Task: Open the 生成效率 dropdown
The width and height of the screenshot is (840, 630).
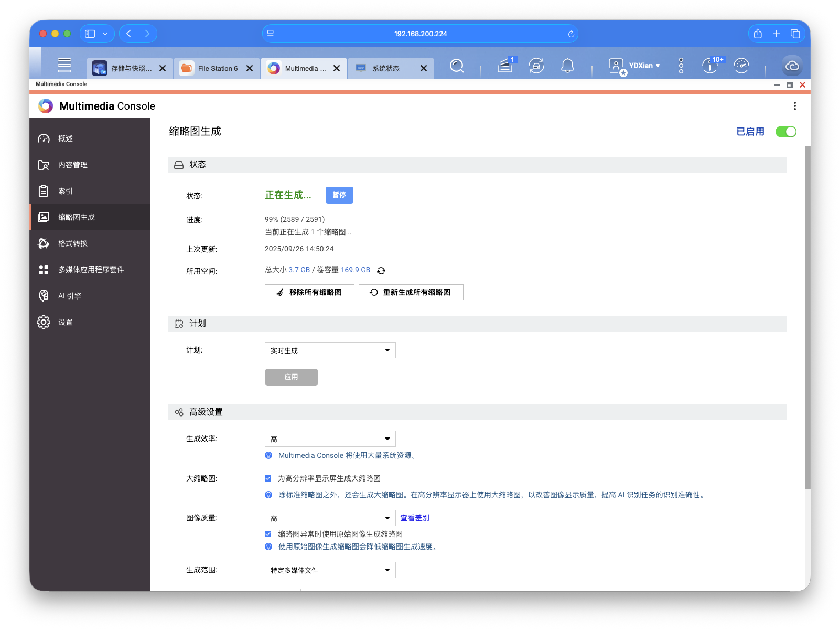Action: pos(330,439)
